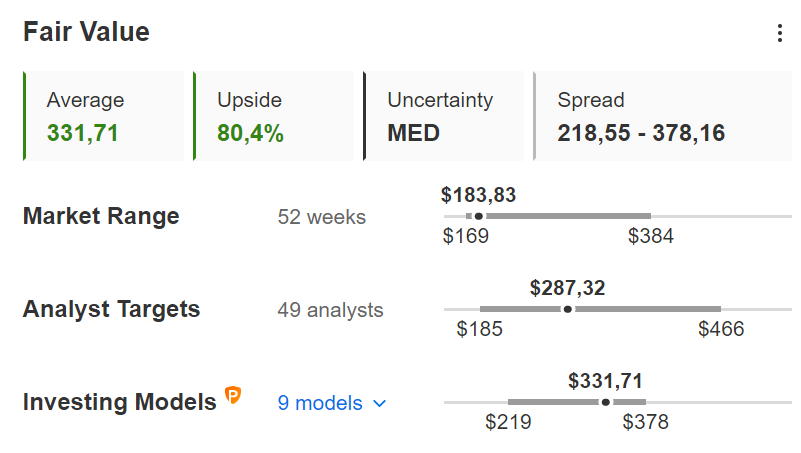
Task: Select the Average 331,71 card
Action: [x=104, y=116]
